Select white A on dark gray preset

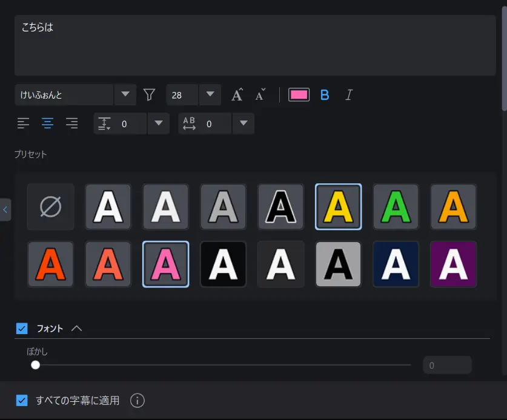click(x=280, y=264)
